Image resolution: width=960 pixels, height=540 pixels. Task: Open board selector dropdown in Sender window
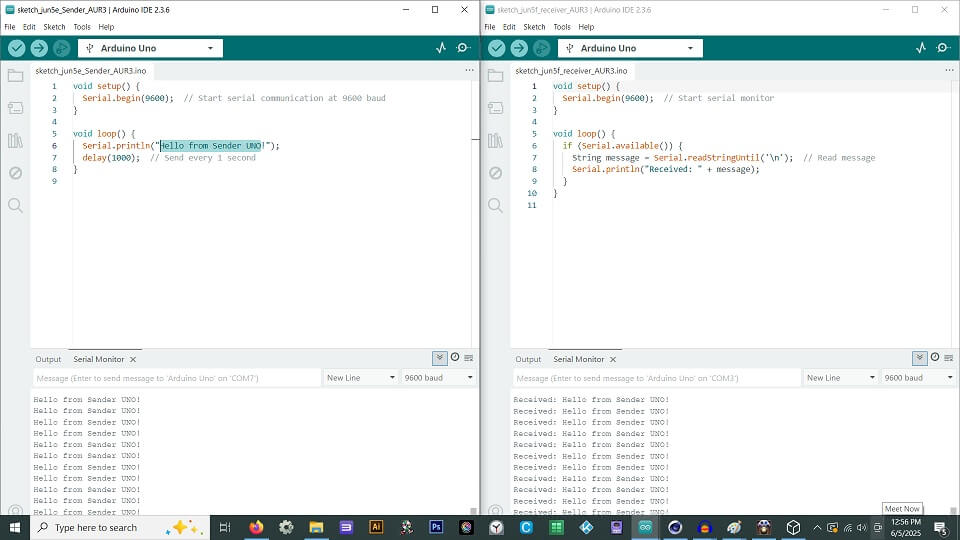click(150, 48)
